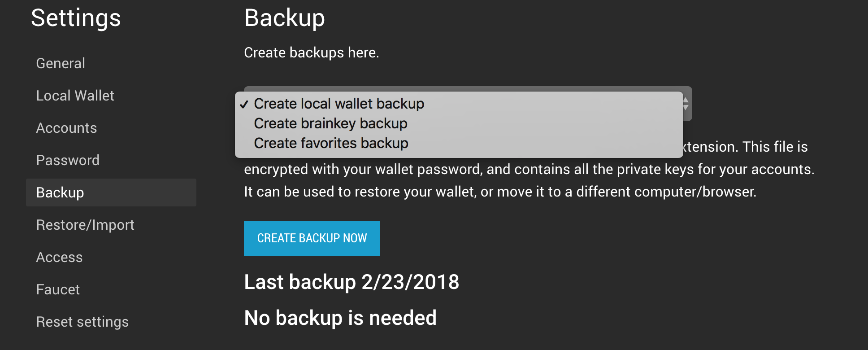Click the Last backup 2/23/2018 text
The width and height of the screenshot is (868, 350).
[352, 282]
